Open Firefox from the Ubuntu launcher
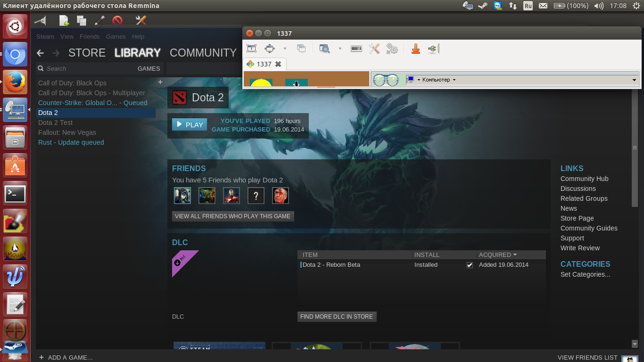This screenshot has width=644, height=362. click(15, 82)
